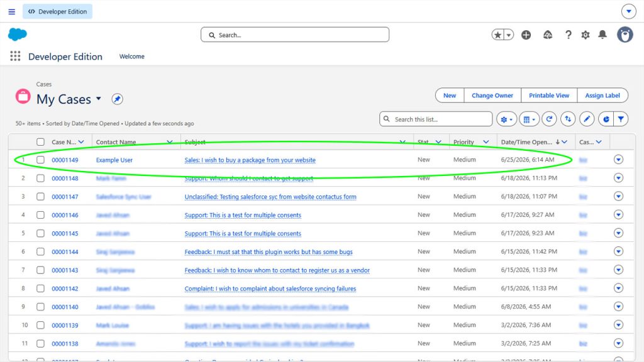Sort by Date/Time Opened column header
Image resolution: width=644 pixels, height=362 pixels.
526,142
